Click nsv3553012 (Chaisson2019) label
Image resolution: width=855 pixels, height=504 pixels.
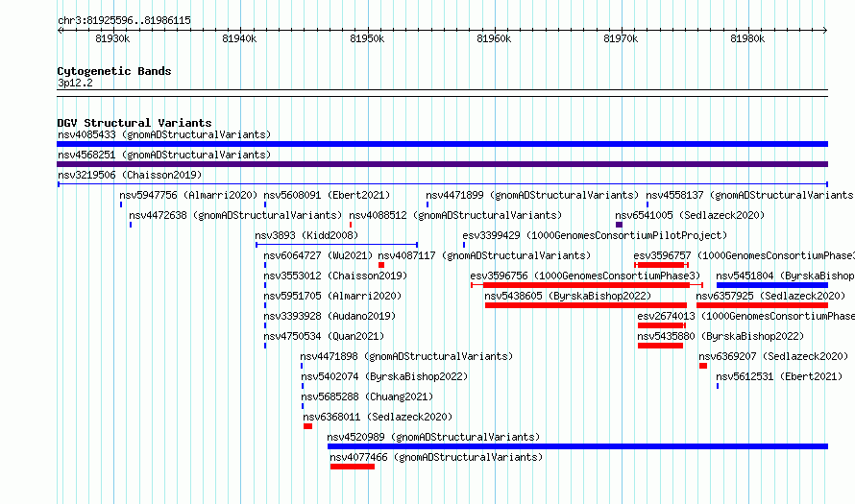click(335, 276)
